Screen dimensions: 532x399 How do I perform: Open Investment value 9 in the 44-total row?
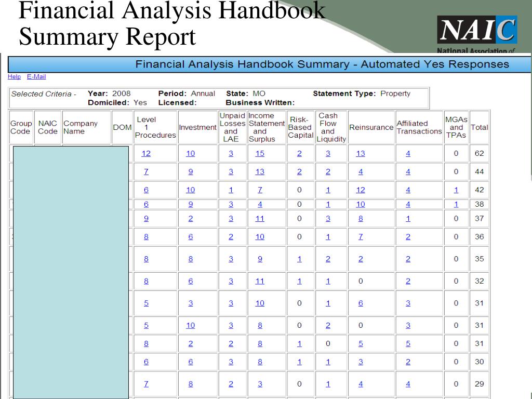(x=190, y=171)
